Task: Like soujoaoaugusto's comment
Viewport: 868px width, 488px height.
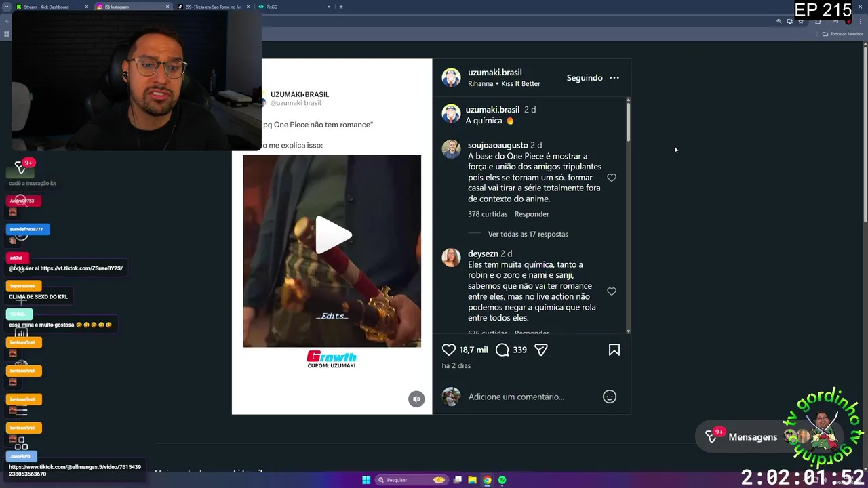Action: pyautogui.click(x=611, y=178)
